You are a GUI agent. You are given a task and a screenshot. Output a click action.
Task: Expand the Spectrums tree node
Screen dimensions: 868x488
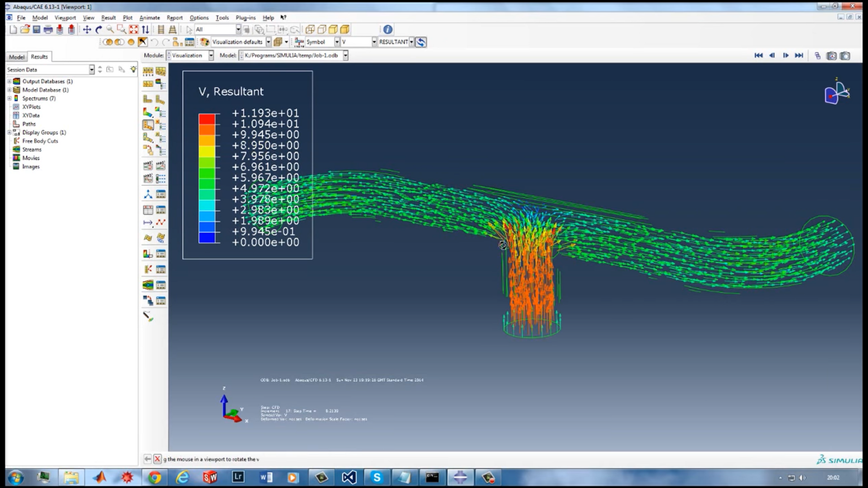(x=10, y=98)
